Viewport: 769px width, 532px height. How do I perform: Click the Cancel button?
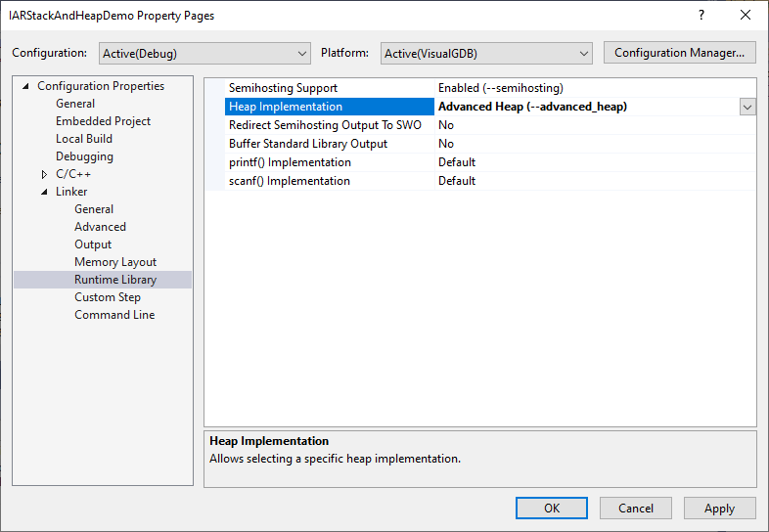point(636,508)
